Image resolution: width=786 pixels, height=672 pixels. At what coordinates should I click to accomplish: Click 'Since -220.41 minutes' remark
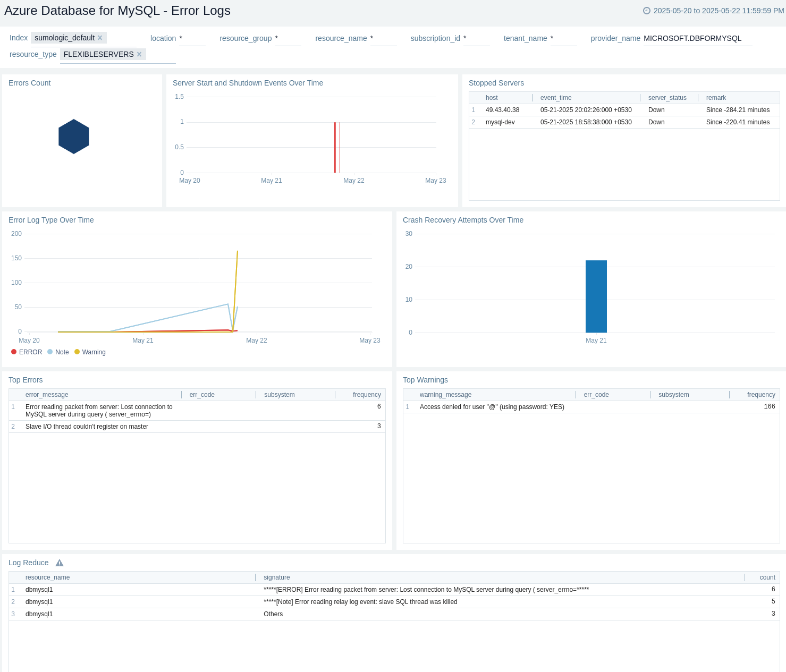coord(738,122)
